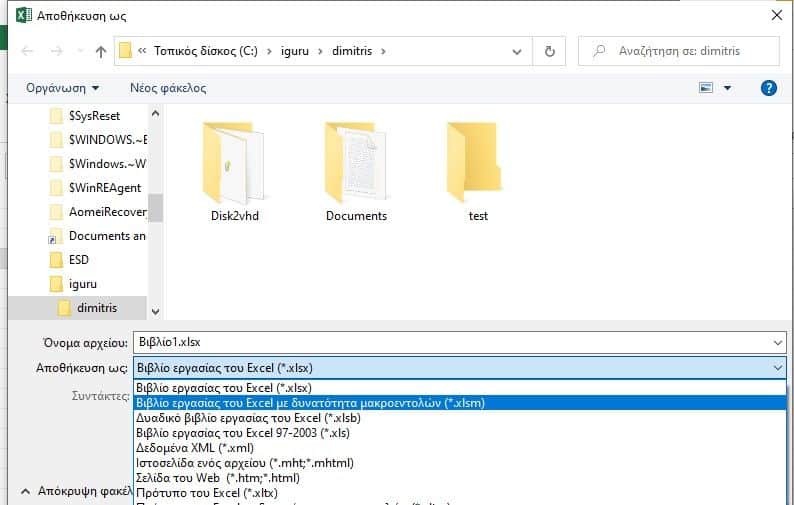Click the change view layout icon
This screenshot has height=505, width=794.
coord(707,88)
